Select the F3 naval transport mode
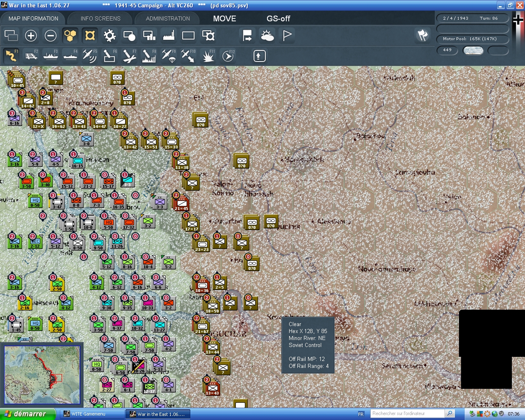 point(50,55)
